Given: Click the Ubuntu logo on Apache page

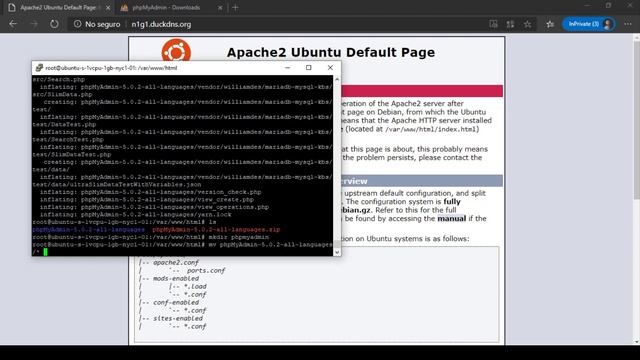Looking at the screenshot, I should click(x=176, y=50).
